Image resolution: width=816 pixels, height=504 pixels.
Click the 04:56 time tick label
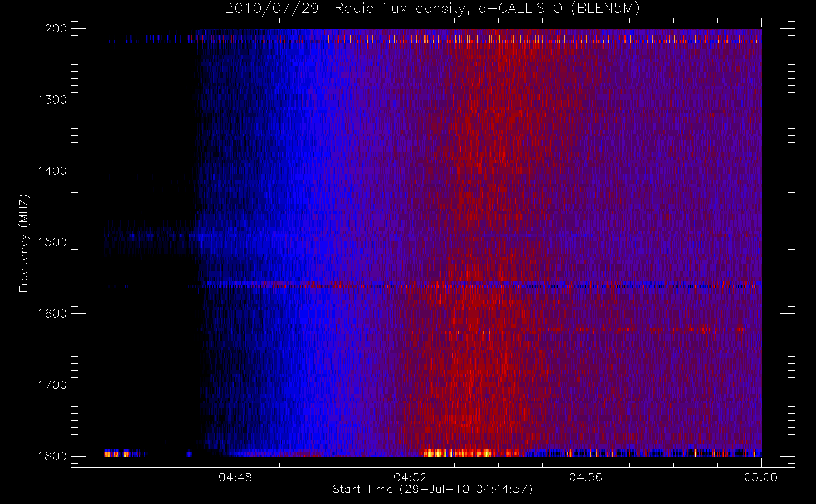[x=586, y=477]
